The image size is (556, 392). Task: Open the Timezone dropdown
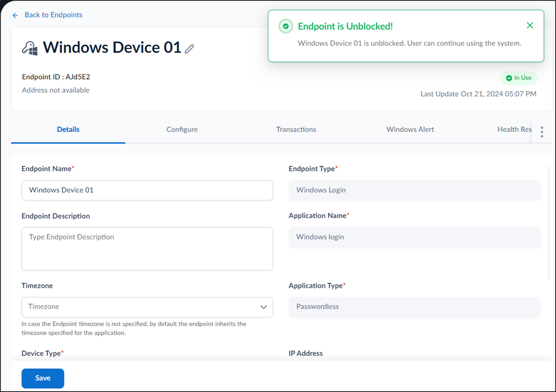point(147,307)
